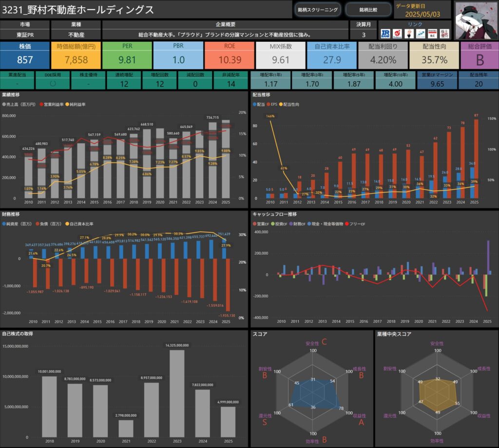Viewport: 499px width, 448px height.
Task: Click the 累進配当 indicator cell
Action: pos(17,80)
